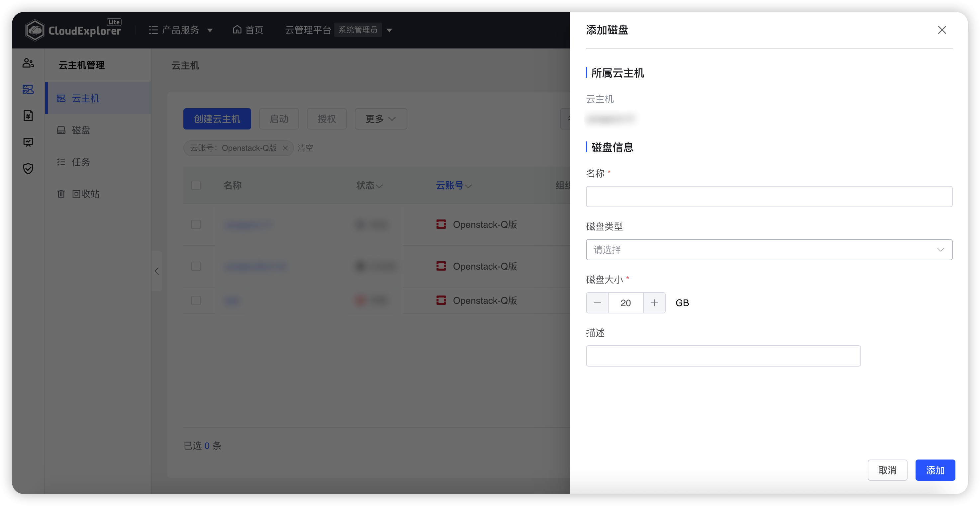Image resolution: width=980 pixels, height=506 pixels.
Task: Expand the 产品服务 menu
Action: click(x=210, y=30)
